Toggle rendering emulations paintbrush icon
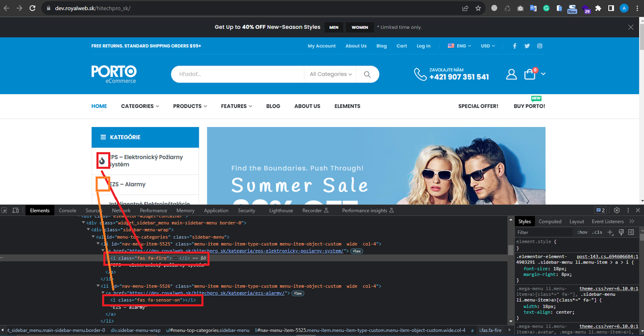This screenshot has width=644, height=336. click(621, 232)
